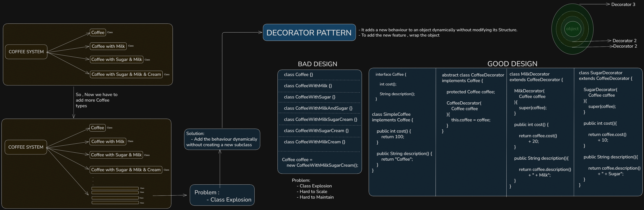Click the 'class MilkDecorator' line
The width and height of the screenshot is (644, 210).
[529, 74]
